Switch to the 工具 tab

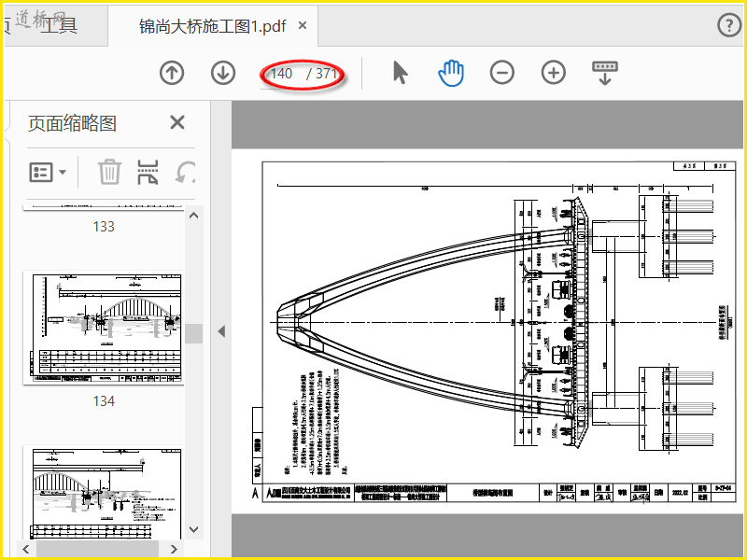click(x=58, y=26)
